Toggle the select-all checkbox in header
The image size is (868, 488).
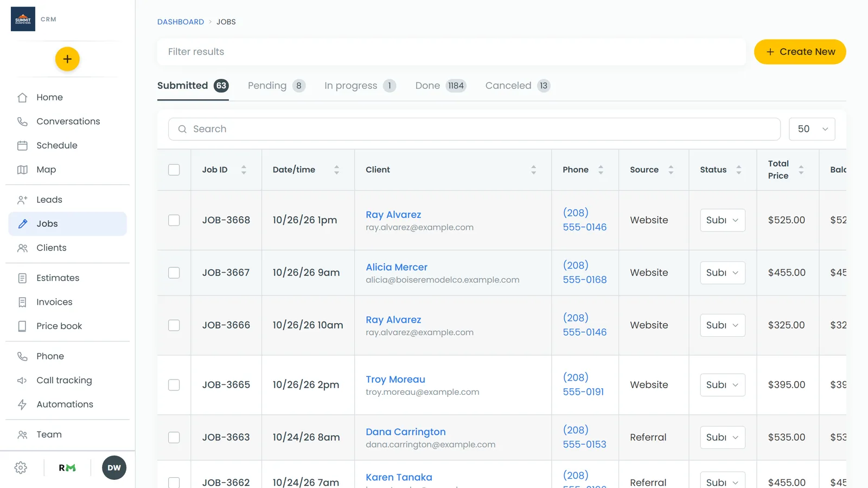tap(174, 170)
